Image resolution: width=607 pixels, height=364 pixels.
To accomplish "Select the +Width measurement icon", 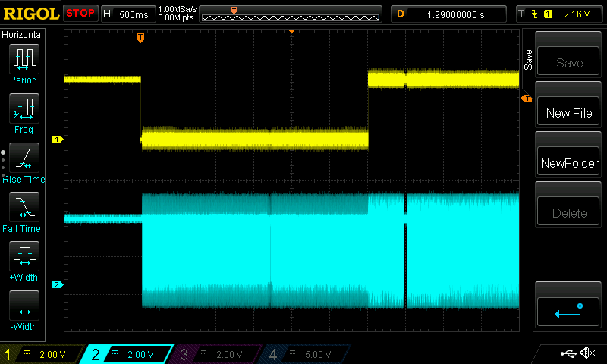I will click(24, 256).
